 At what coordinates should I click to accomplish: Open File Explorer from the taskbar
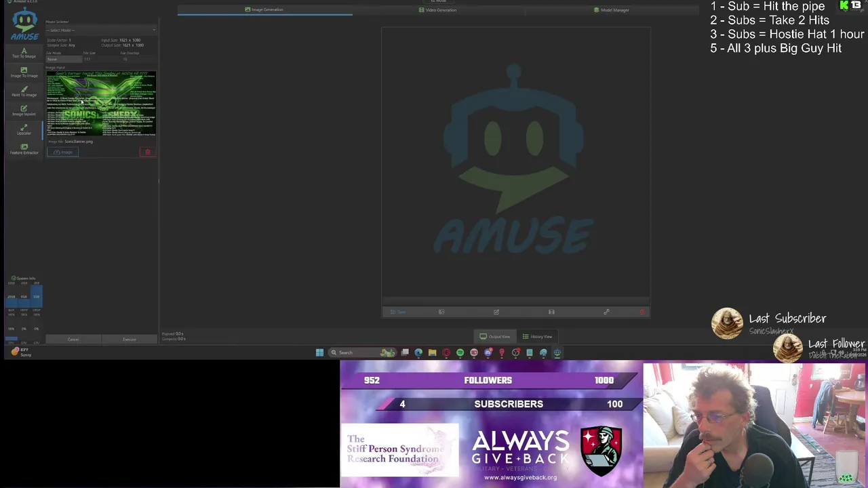click(x=432, y=352)
